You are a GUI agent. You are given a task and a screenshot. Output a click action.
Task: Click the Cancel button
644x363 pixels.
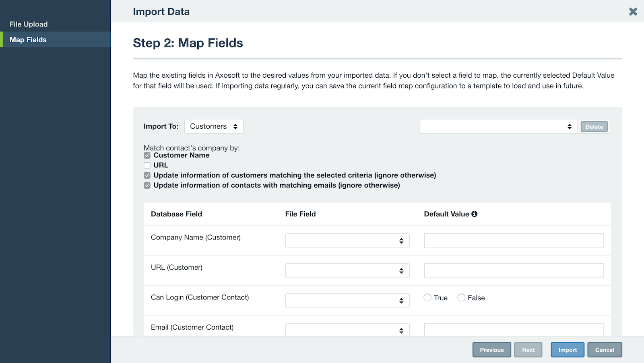[605, 350]
